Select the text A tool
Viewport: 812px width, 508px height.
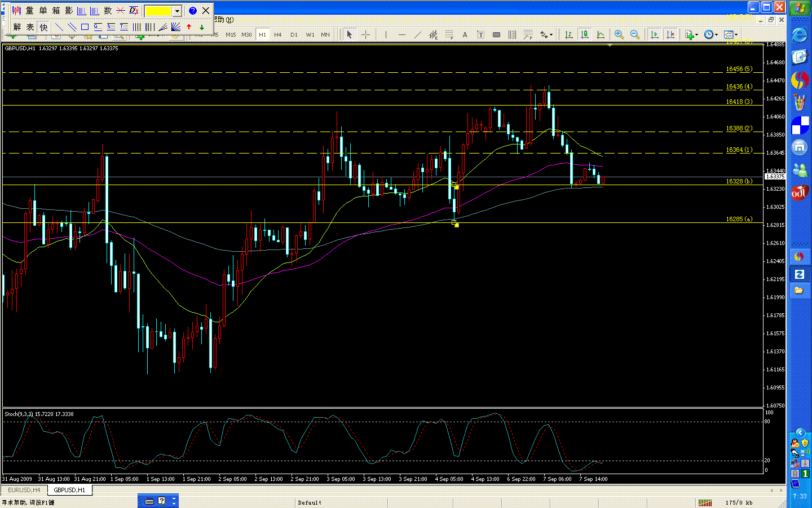click(x=465, y=35)
